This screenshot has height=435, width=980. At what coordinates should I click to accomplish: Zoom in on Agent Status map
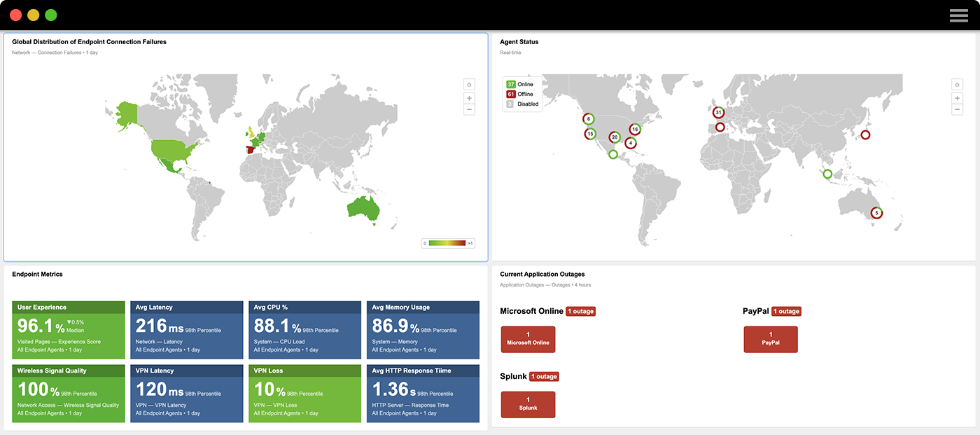point(957,98)
